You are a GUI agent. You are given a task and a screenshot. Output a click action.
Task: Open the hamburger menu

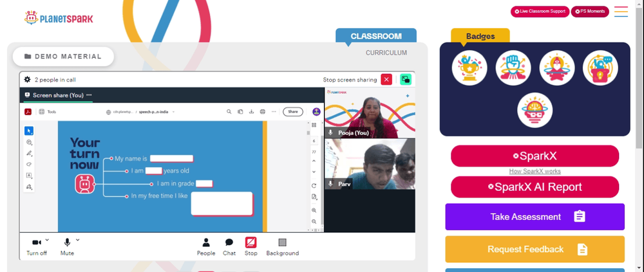[x=621, y=12]
